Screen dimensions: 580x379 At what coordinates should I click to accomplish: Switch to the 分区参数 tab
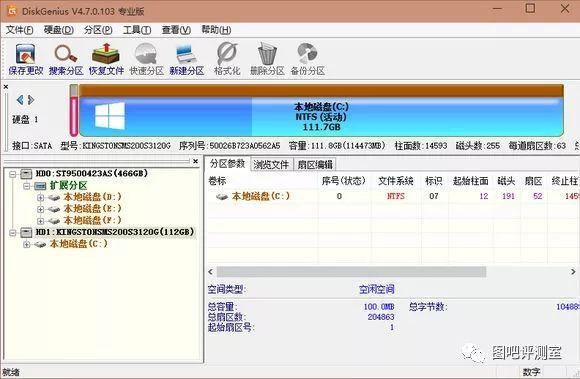[227, 164]
